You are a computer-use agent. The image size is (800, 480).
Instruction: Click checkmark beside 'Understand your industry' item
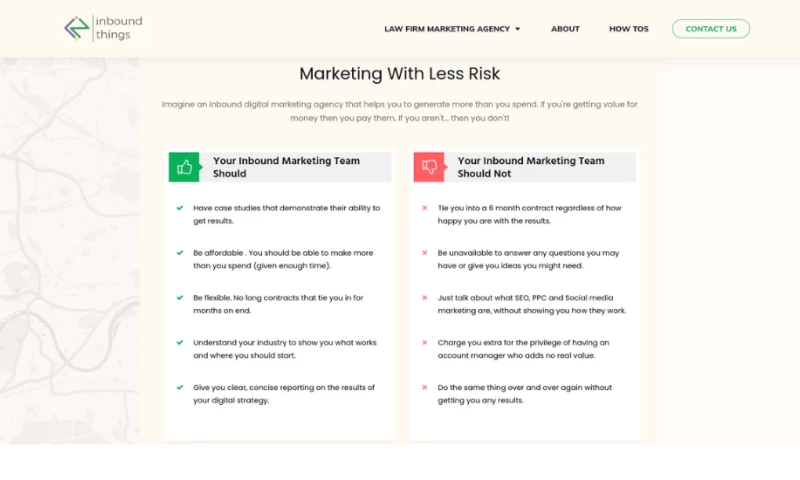pos(180,342)
